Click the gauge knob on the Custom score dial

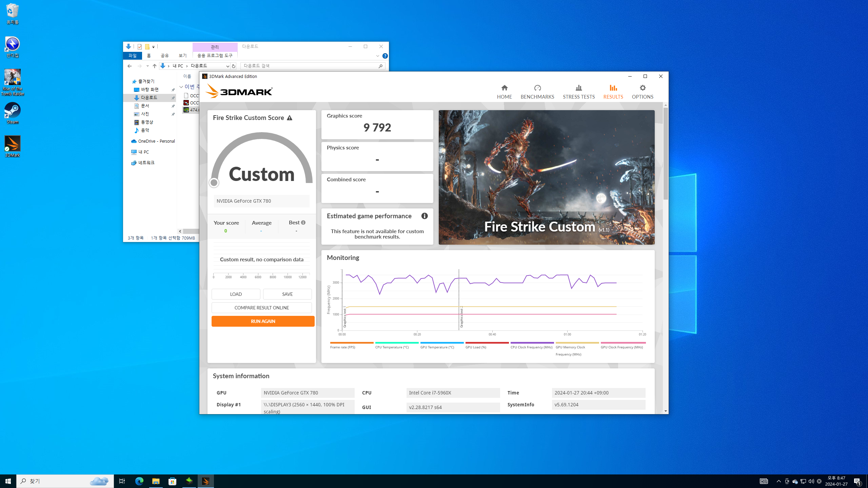pos(214,183)
